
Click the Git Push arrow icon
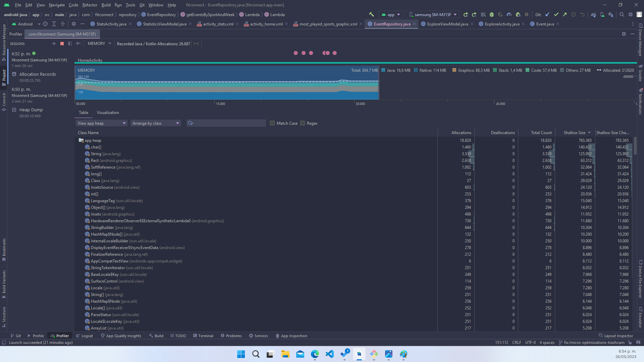click(x=565, y=14)
